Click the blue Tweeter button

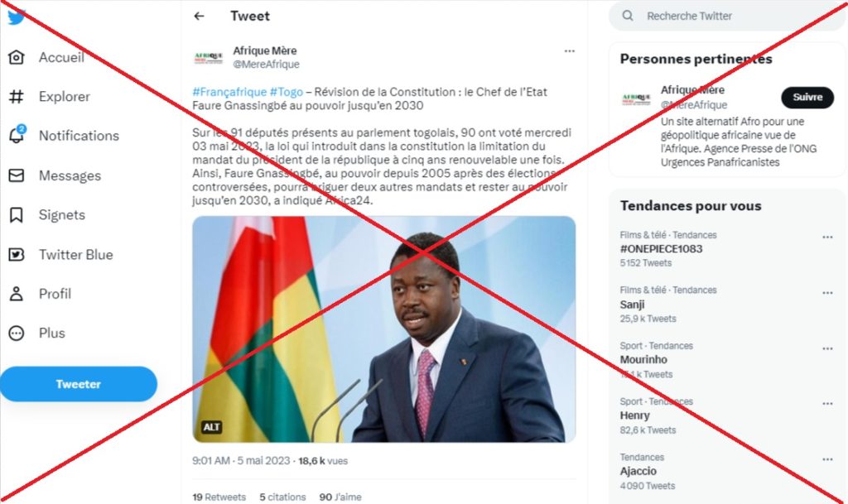(79, 384)
